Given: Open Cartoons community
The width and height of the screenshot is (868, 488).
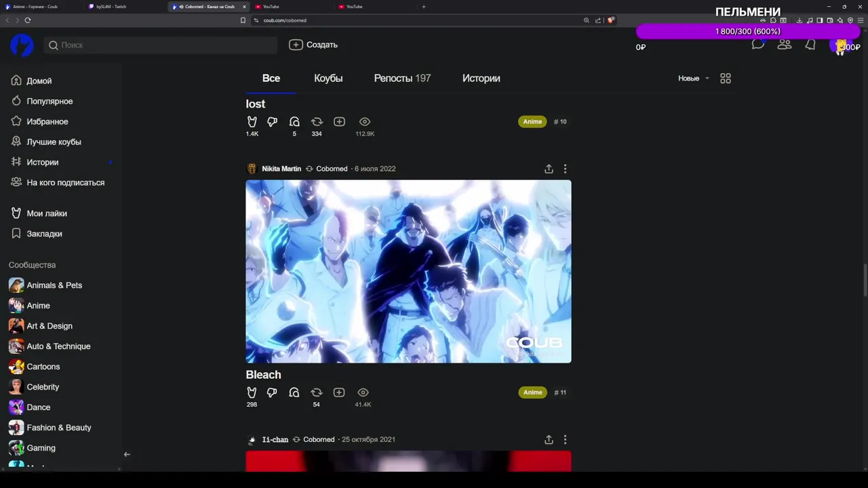Looking at the screenshot, I should (35, 367).
